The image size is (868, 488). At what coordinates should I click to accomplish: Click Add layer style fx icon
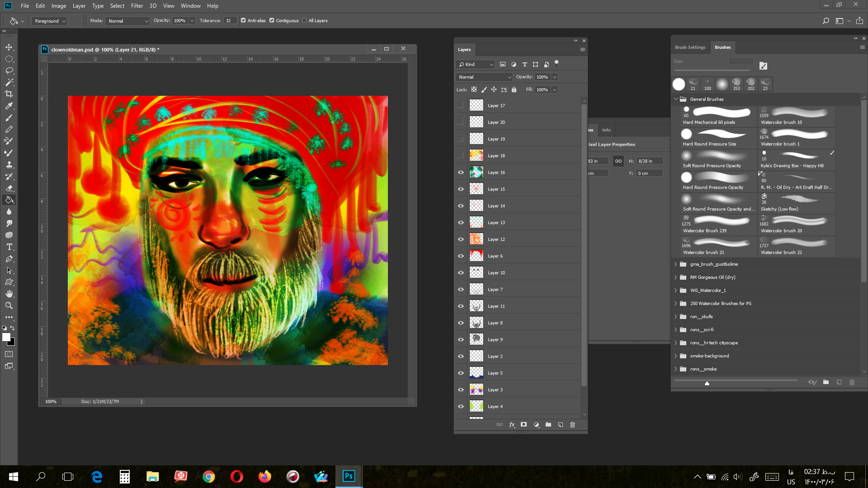[512, 425]
